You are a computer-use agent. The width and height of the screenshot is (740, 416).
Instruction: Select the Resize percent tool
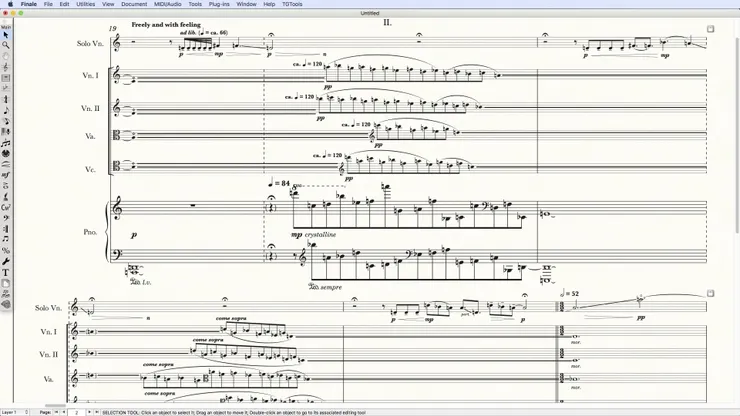pyautogui.click(x=6, y=250)
